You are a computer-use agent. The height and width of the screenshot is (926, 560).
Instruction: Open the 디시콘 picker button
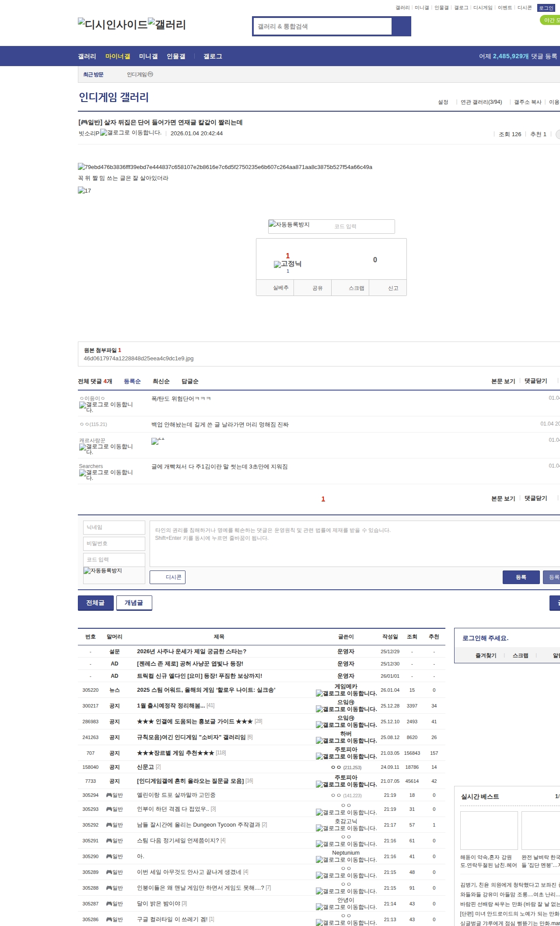[x=168, y=577]
